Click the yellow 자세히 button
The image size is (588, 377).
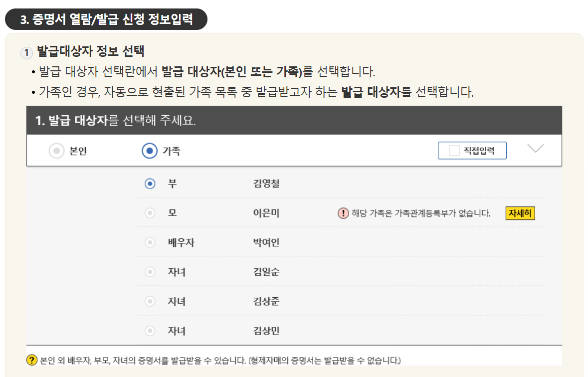[520, 212]
